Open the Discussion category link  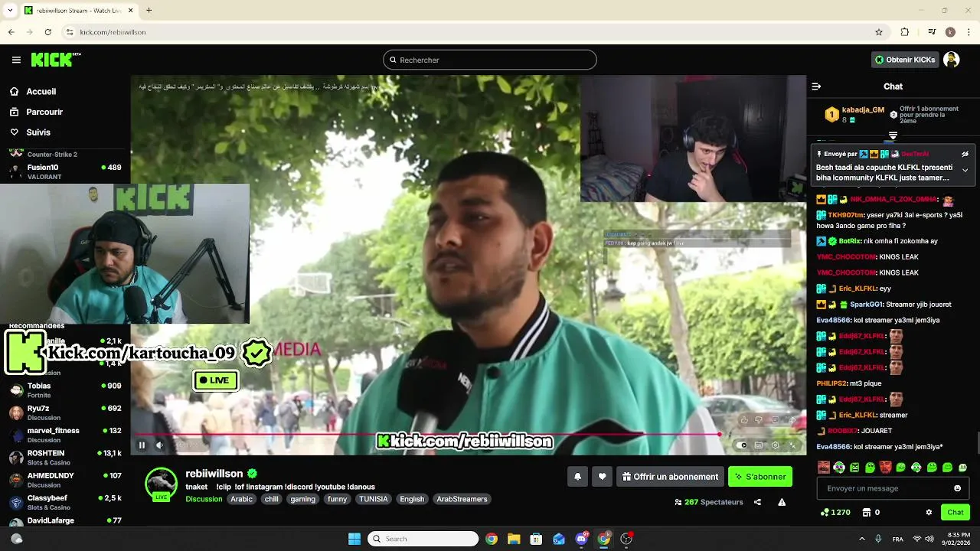204,499
